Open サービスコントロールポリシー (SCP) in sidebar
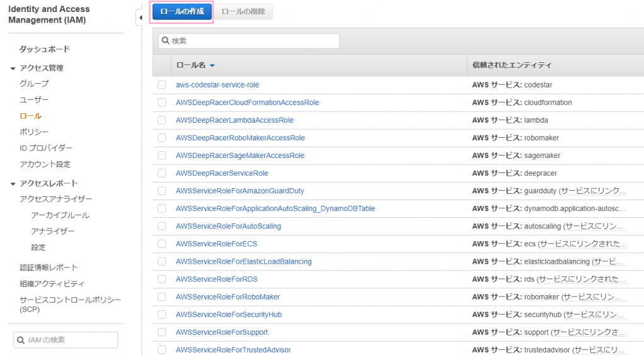This screenshot has width=644, height=355. (70, 305)
